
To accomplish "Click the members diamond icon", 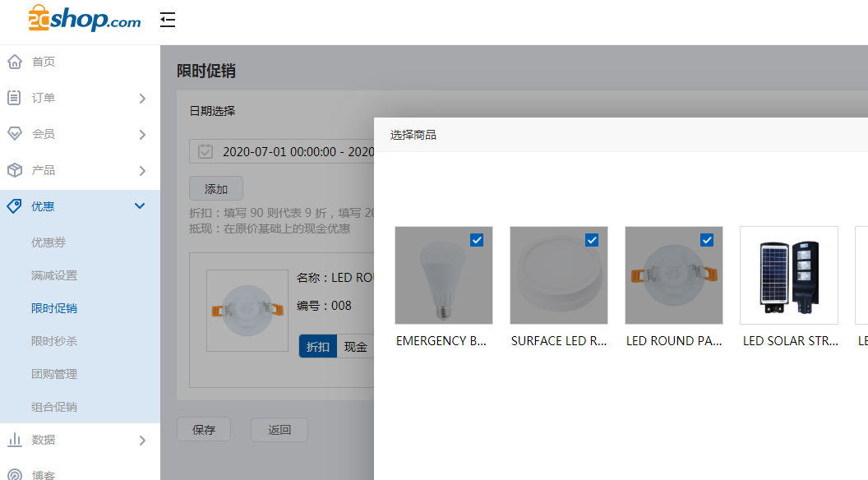I will coord(15,134).
